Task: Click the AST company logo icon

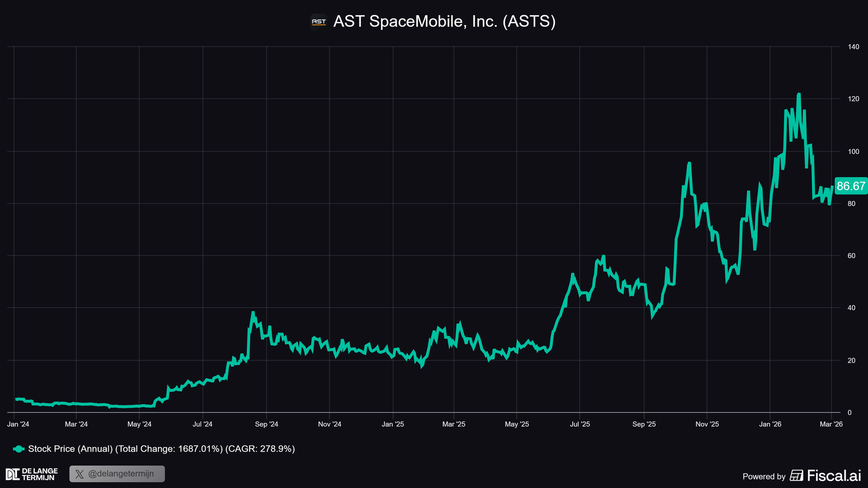Action: [x=319, y=22]
